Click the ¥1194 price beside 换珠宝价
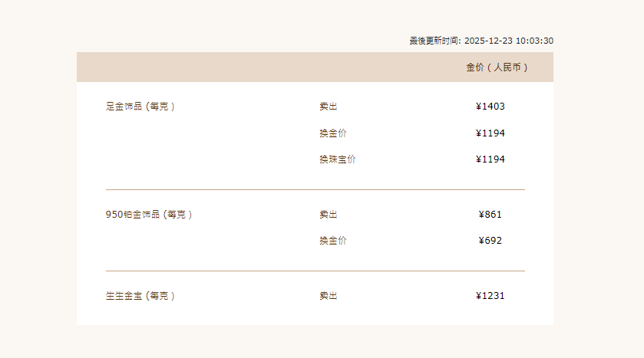 (x=490, y=159)
